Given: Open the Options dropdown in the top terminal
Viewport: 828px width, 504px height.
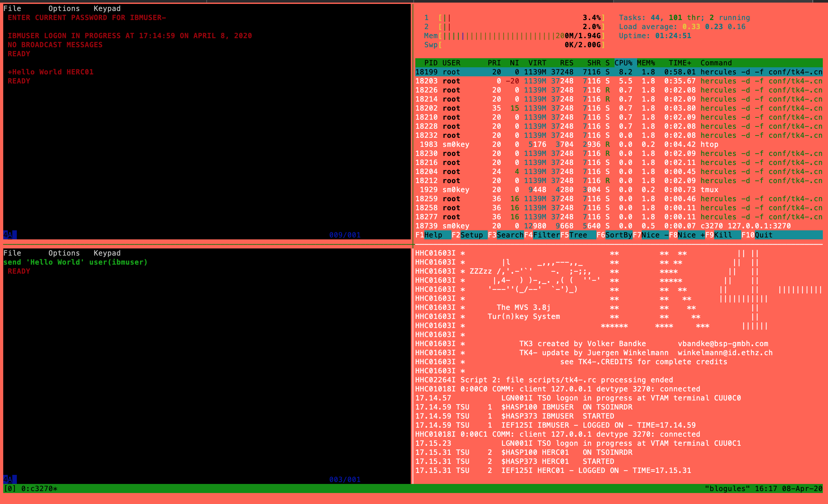Looking at the screenshot, I should point(64,8).
